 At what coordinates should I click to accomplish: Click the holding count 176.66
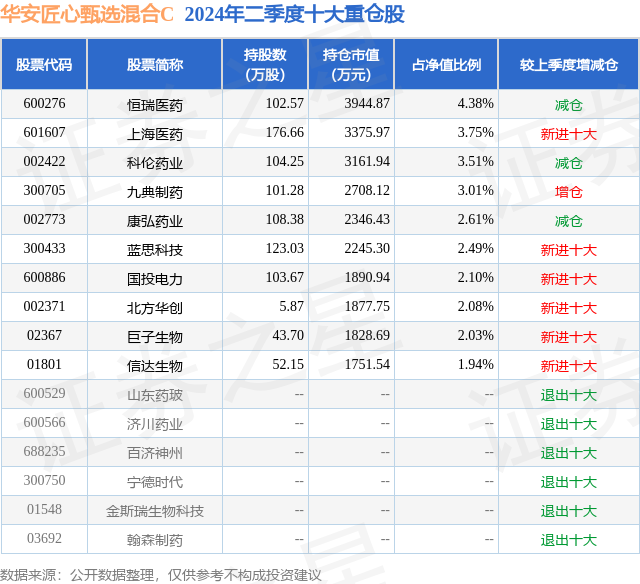[285, 133]
